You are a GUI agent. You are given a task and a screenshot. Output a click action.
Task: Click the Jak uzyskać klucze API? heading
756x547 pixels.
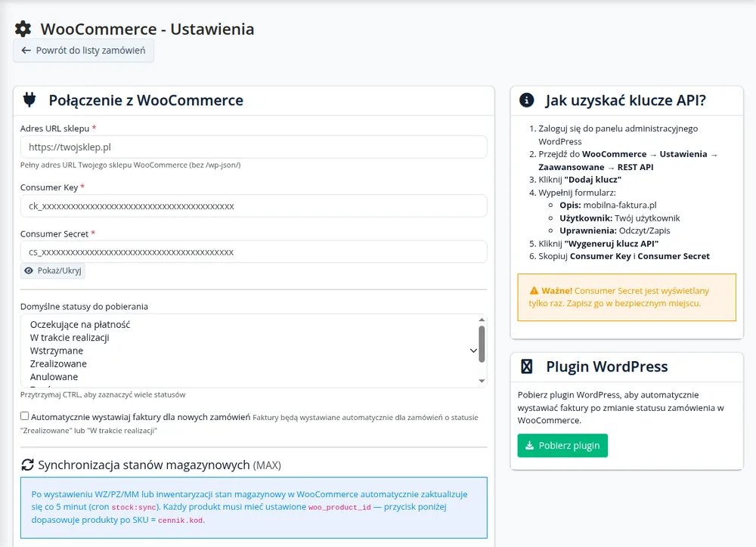pos(625,100)
